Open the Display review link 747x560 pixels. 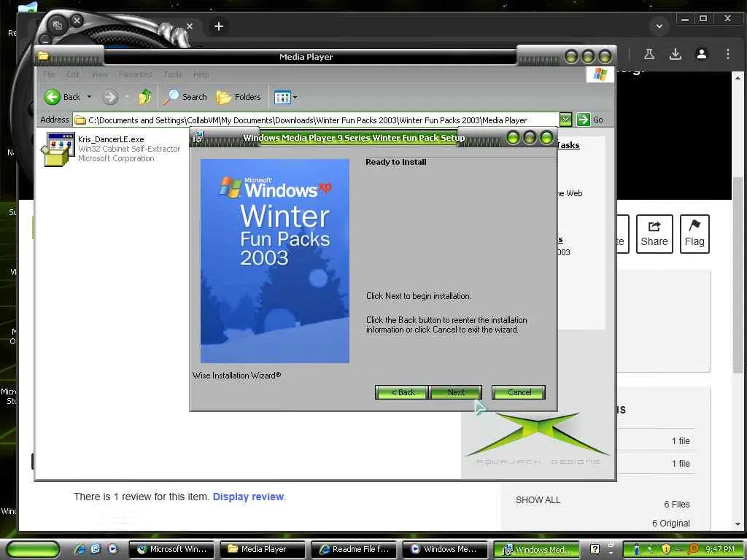click(x=248, y=497)
